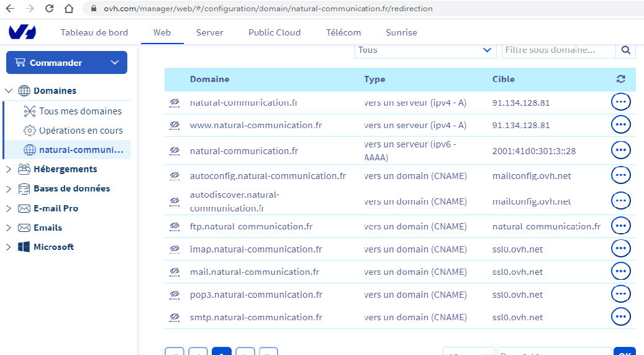Open the Commander dropdown button
Viewport: 644px width, 355px height.
tap(66, 63)
